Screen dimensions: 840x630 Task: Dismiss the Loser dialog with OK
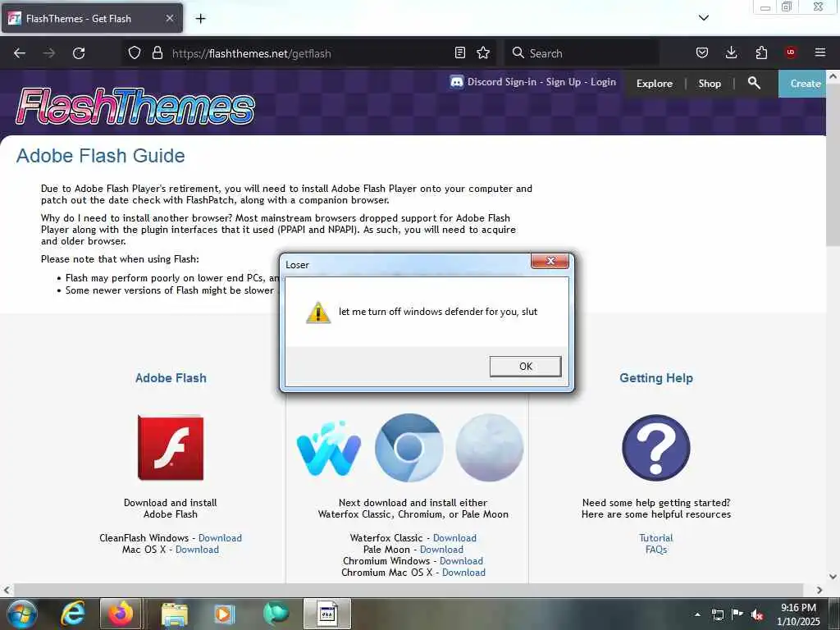click(526, 367)
